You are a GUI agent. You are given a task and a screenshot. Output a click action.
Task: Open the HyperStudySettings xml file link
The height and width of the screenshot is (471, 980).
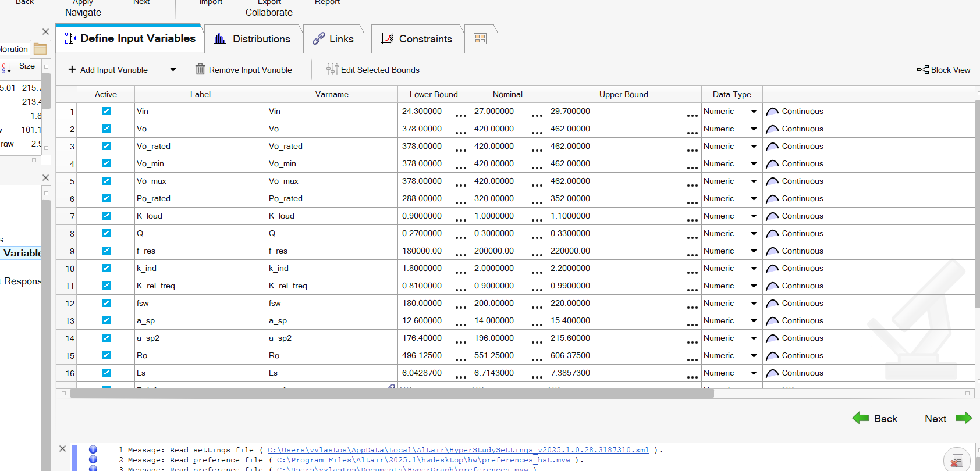459,450
